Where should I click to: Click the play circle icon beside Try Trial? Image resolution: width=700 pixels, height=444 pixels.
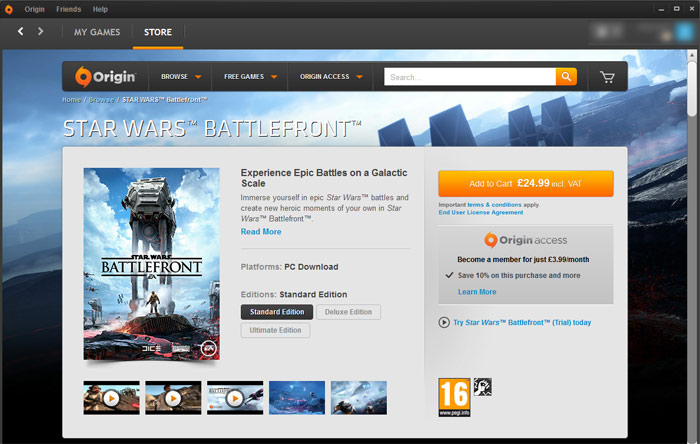444,322
